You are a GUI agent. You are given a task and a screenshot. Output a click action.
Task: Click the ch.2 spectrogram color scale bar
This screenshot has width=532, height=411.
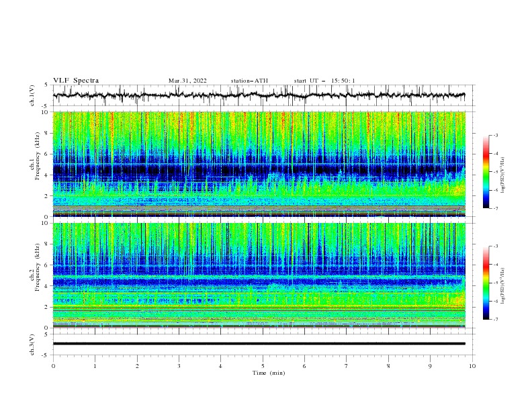click(x=486, y=283)
